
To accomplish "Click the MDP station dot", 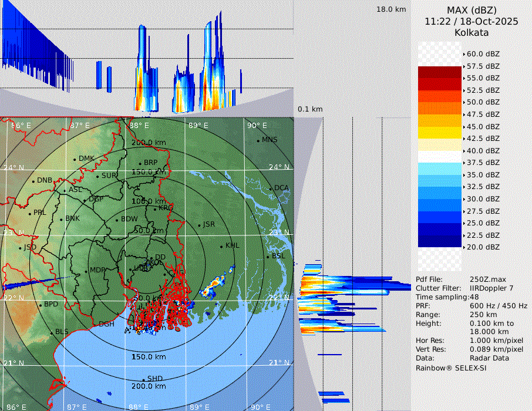I will tap(86, 271).
